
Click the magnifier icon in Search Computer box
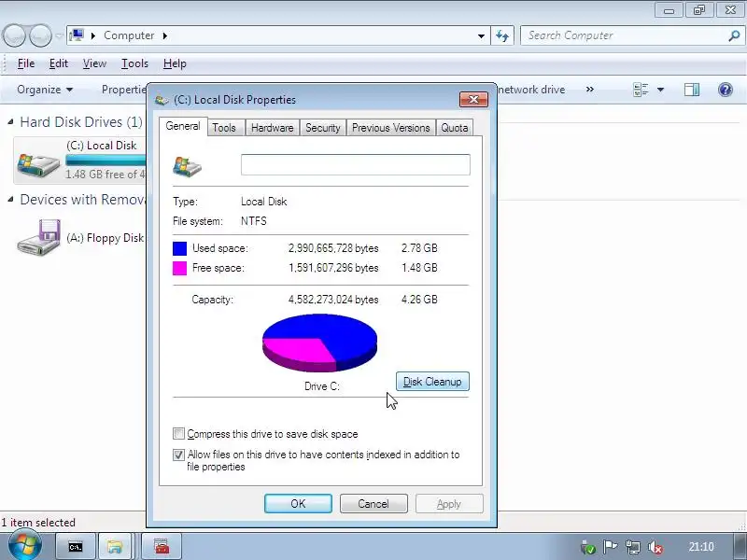click(734, 35)
